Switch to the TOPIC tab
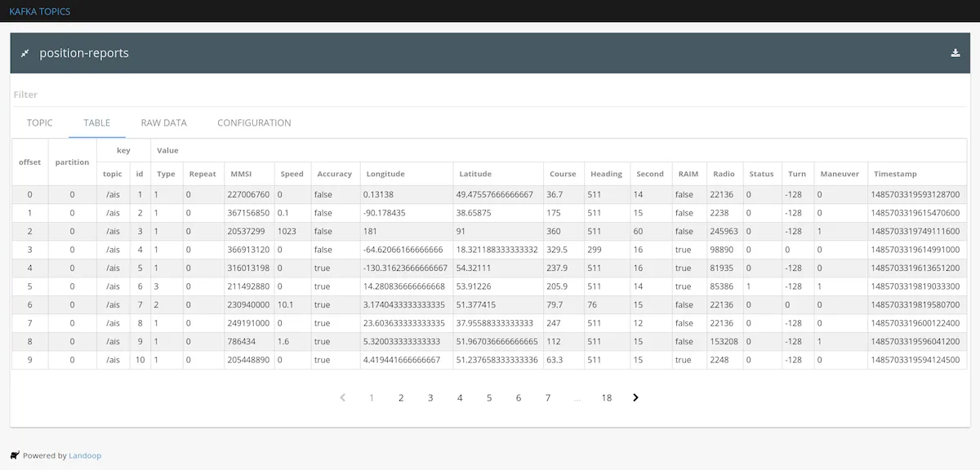This screenshot has width=980, height=470. tap(39, 122)
